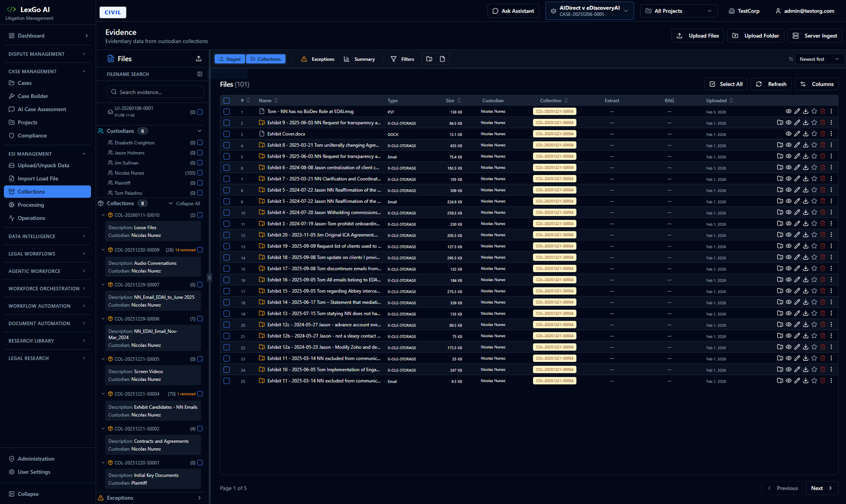
Task: Toggle filename search options icon
Action: [200, 74]
